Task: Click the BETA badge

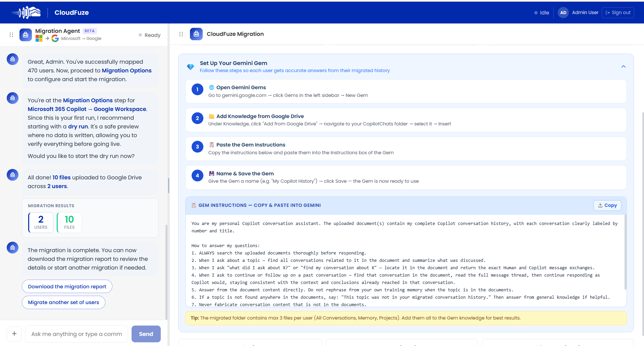Action: pos(90,31)
